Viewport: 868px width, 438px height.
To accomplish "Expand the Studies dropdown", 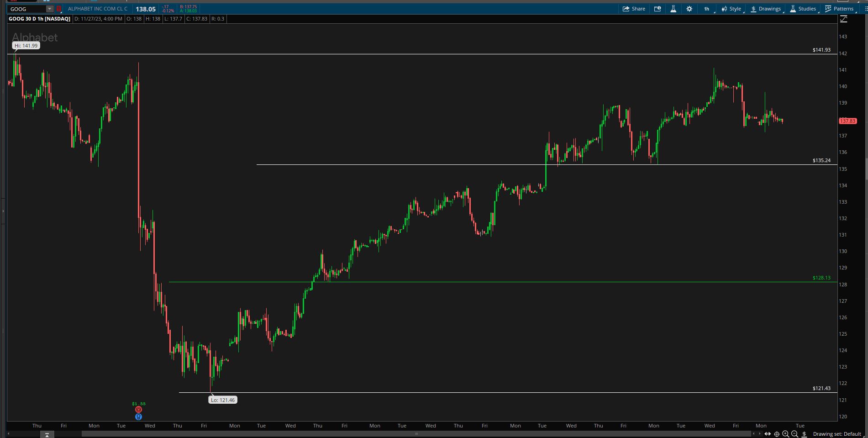I will coord(803,9).
